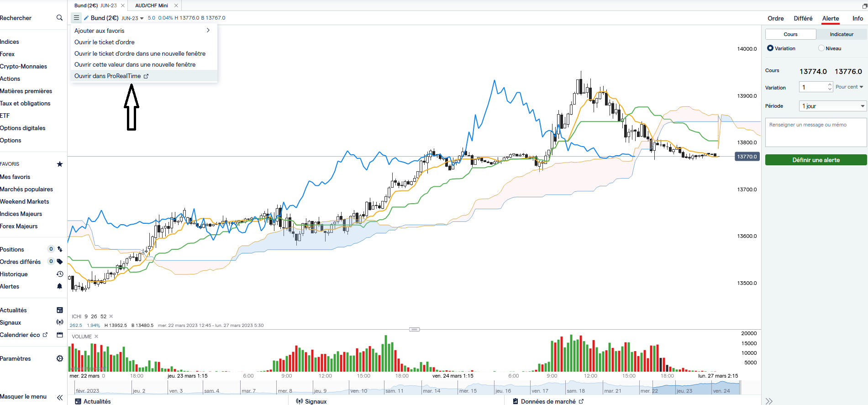The width and height of the screenshot is (868, 405).
Task: Open the Différé tab
Action: coord(803,18)
